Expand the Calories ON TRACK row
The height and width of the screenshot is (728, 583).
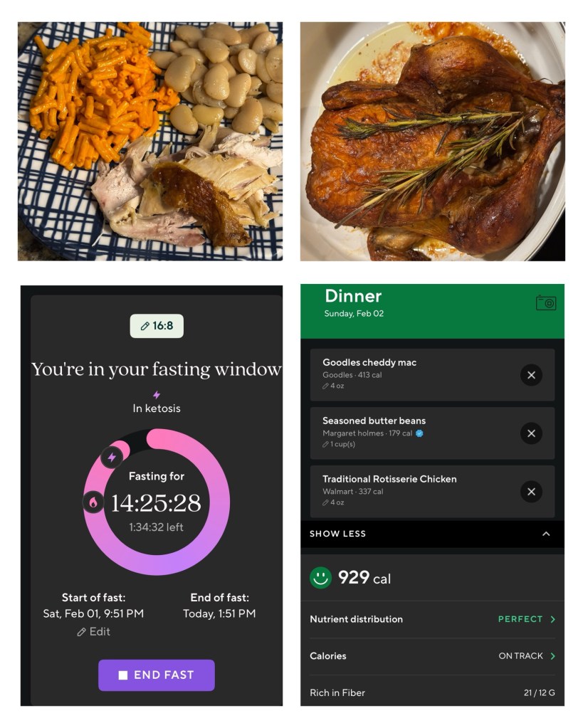point(431,656)
